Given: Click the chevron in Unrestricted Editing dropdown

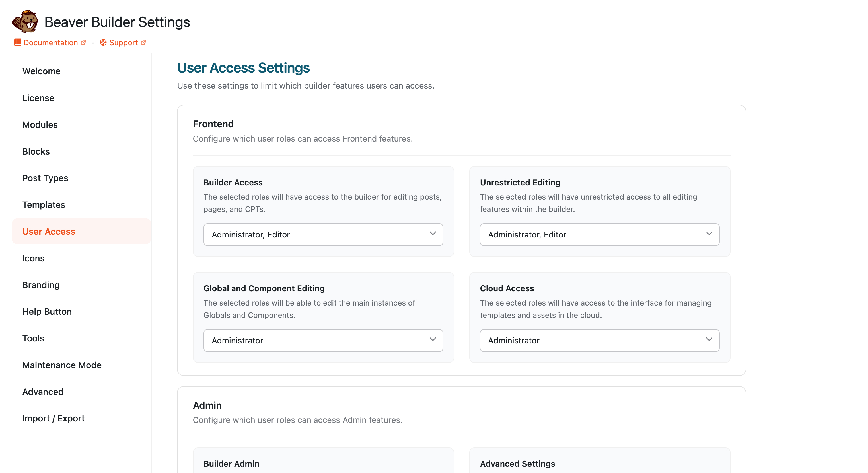Looking at the screenshot, I should pos(709,233).
